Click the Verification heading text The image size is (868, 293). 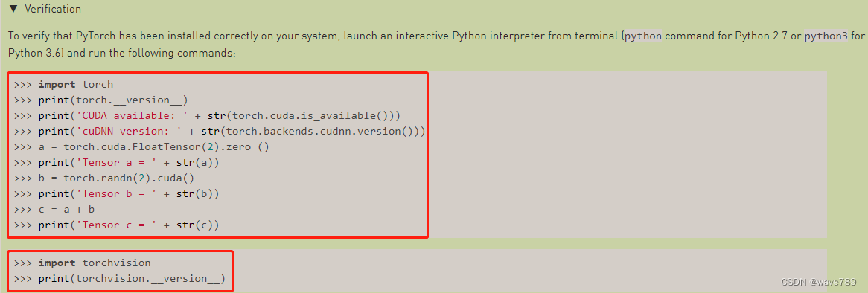pos(53,10)
